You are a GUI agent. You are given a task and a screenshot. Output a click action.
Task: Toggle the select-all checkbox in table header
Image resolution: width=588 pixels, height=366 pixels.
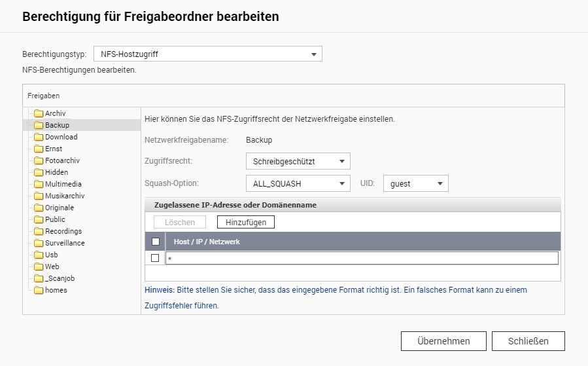click(x=156, y=242)
